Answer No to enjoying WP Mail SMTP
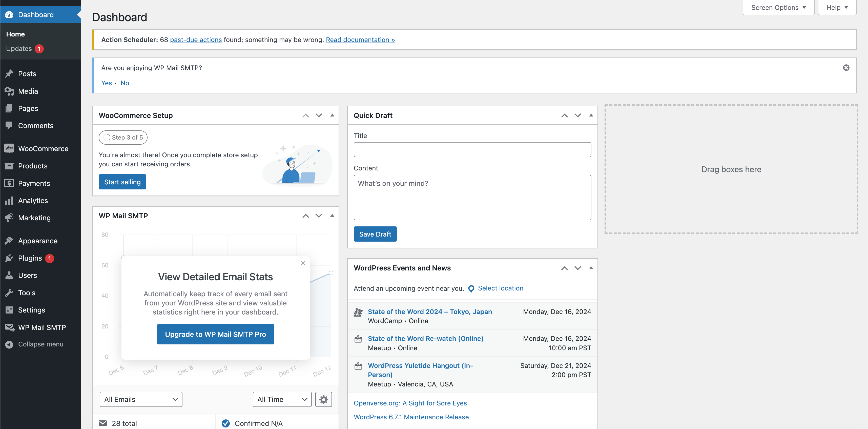 [125, 83]
